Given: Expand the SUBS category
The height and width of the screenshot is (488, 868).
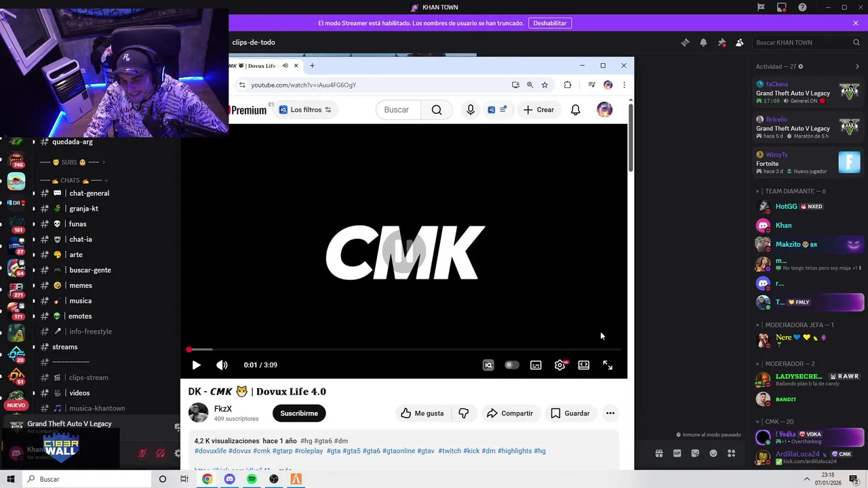Looking at the screenshot, I should pyautogui.click(x=73, y=162).
